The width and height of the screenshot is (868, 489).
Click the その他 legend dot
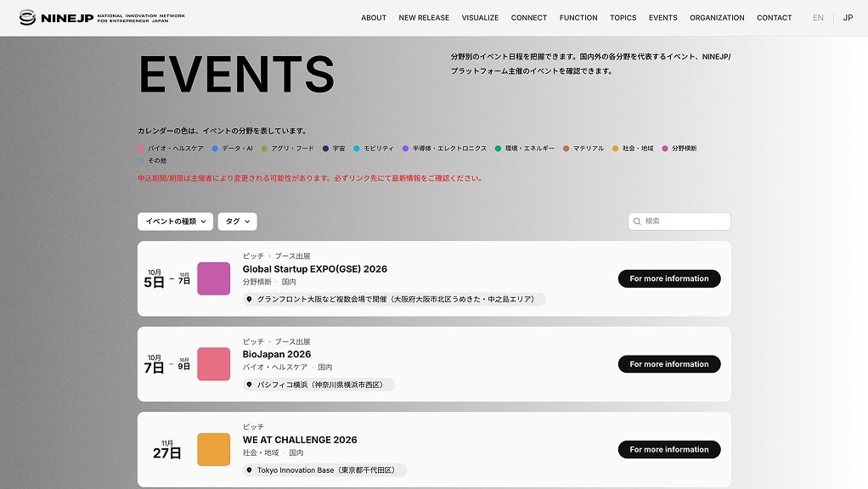coord(141,160)
